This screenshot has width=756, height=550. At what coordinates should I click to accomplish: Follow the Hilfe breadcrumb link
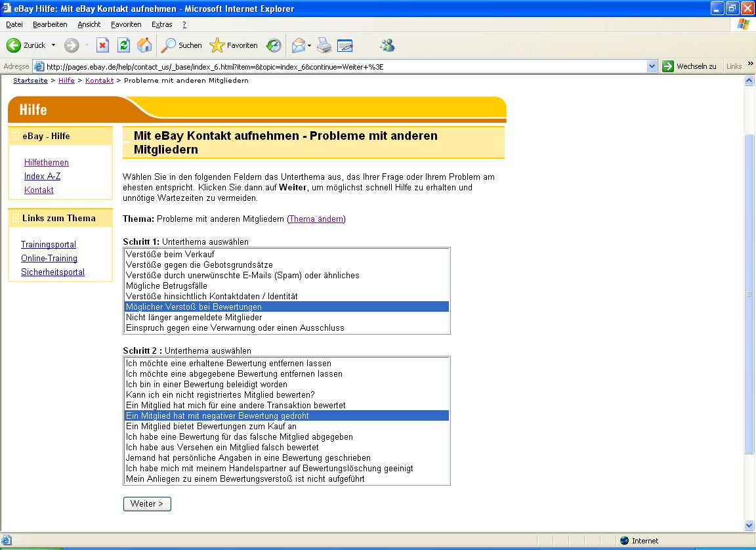[x=66, y=81]
